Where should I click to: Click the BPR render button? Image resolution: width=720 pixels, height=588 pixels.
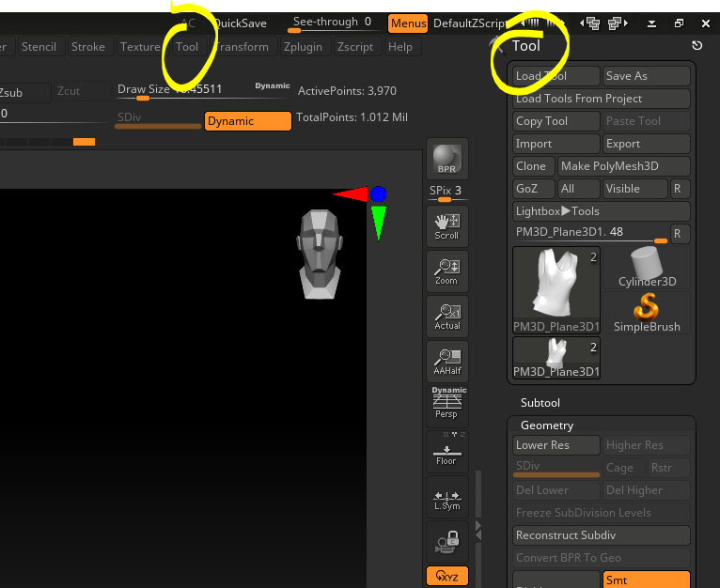click(x=446, y=159)
